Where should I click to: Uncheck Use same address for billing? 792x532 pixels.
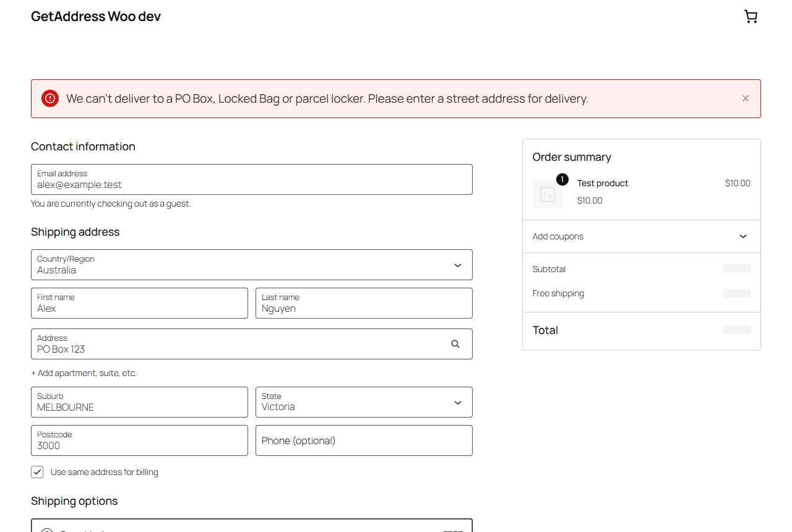click(x=38, y=472)
